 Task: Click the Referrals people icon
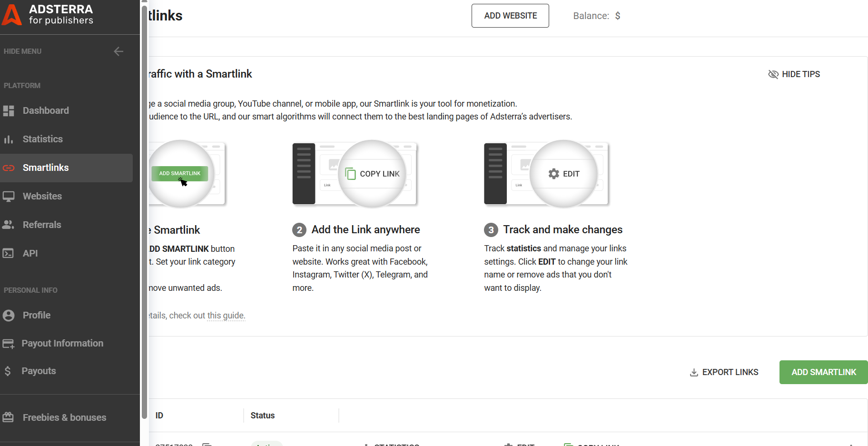[x=9, y=225]
